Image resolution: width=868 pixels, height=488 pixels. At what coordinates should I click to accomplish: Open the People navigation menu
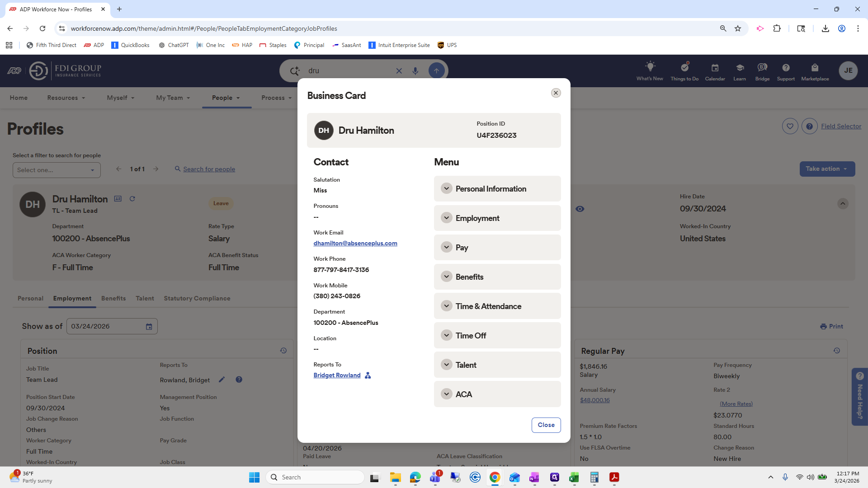point(226,98)
